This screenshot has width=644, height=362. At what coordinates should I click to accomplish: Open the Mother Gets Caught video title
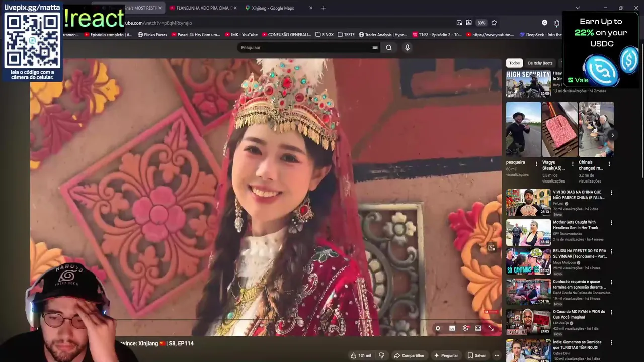coord(576,225)
